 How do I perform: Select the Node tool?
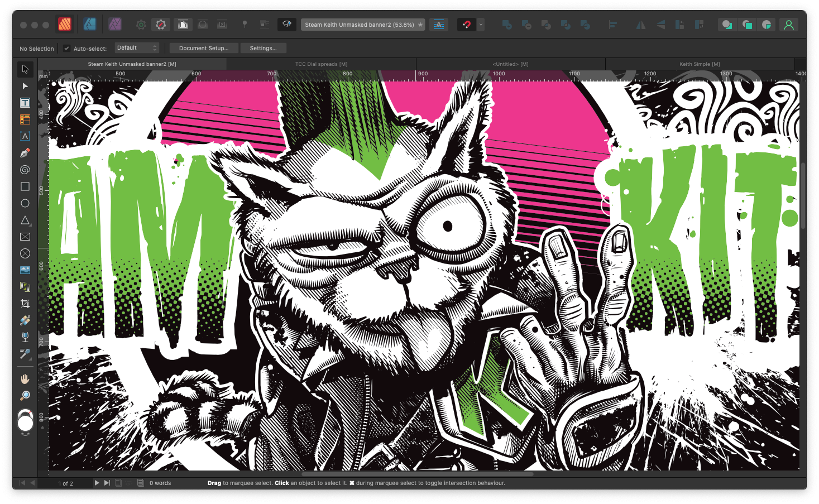[25, 86]
